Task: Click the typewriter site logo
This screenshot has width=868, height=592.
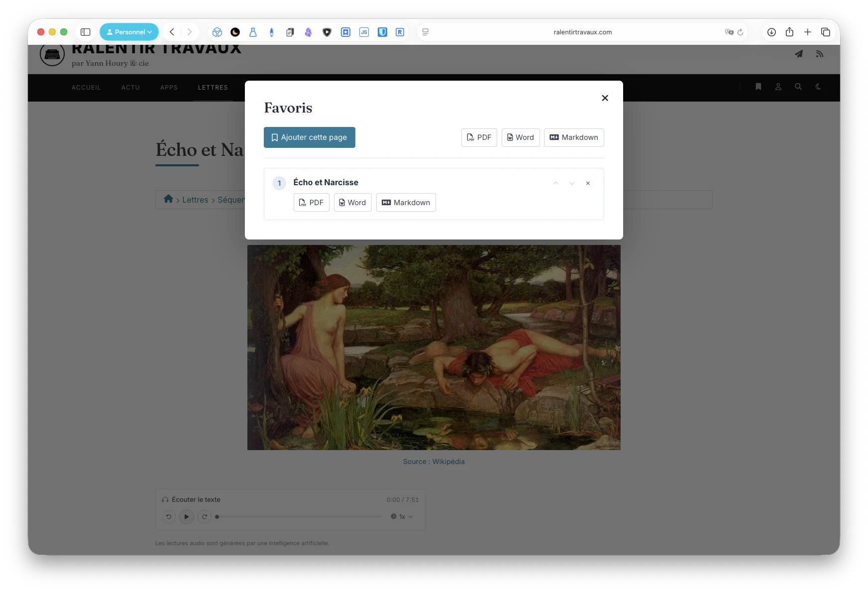Action: point(52,54)
